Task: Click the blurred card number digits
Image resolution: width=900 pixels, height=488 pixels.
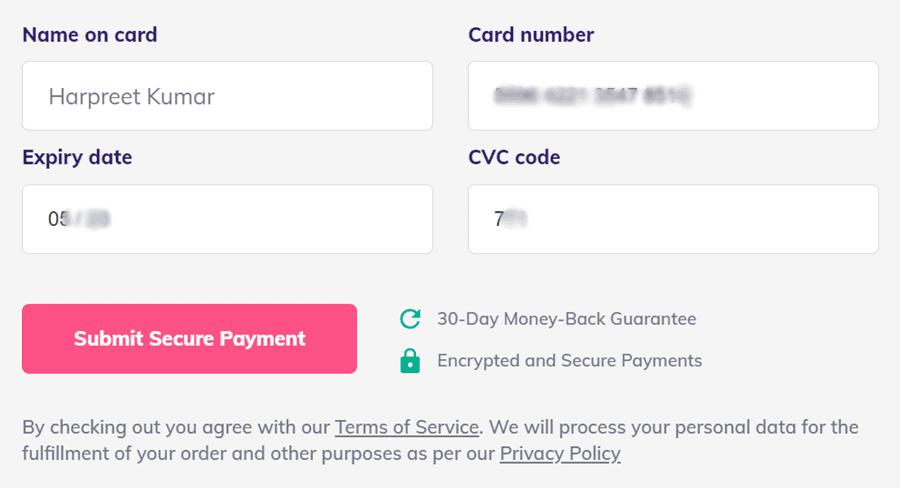Action: tap(593, 96)
